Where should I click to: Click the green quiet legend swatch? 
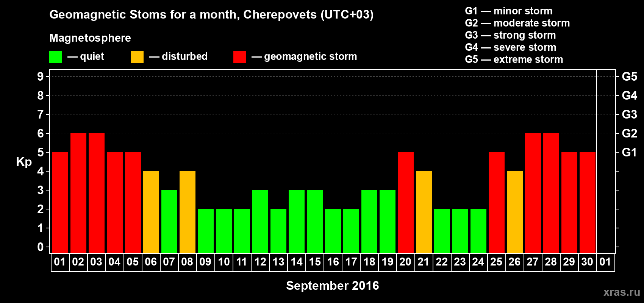55,57
